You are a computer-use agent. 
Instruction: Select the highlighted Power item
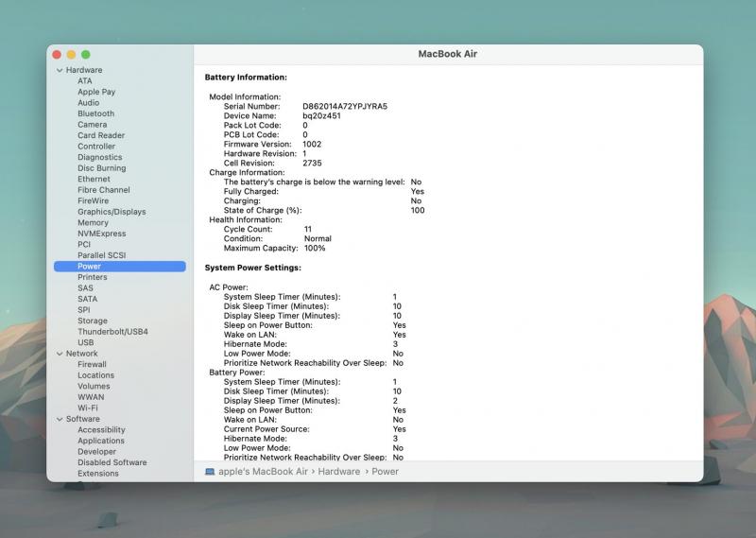click(120, 267)
